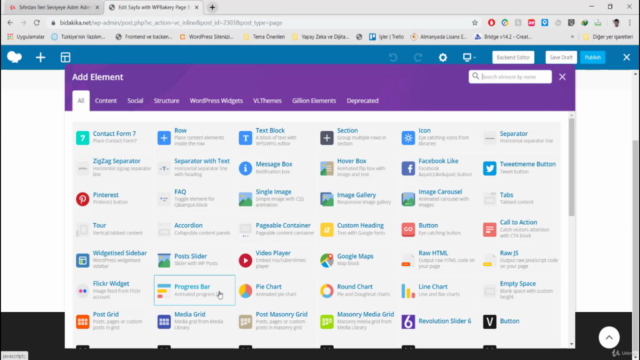Insert the FAQ toggle element
This screenshot has height=360, width=640.
pos(195,198)
